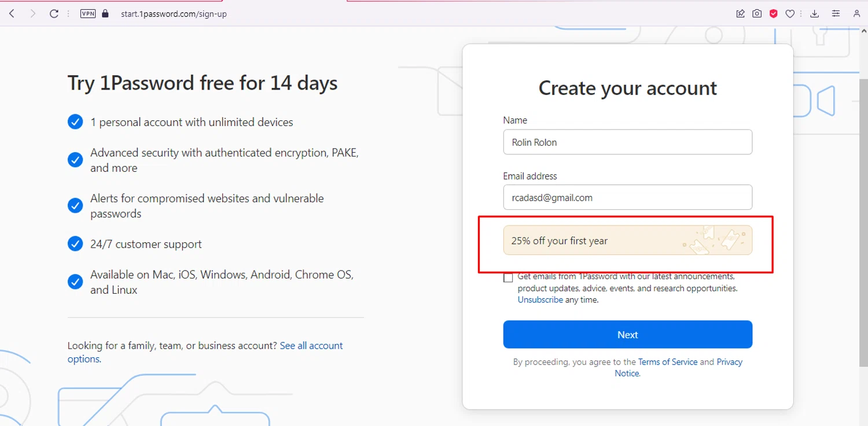Open the easy setup sliders icon

[836, 14]
